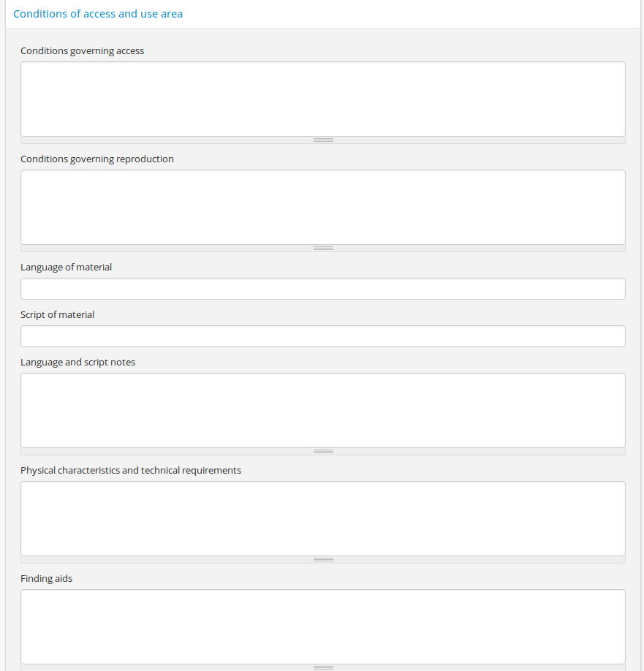The image size is (644, 671).
Task: Click the resize grip under Finding aids text area
Action: point(322,667)
